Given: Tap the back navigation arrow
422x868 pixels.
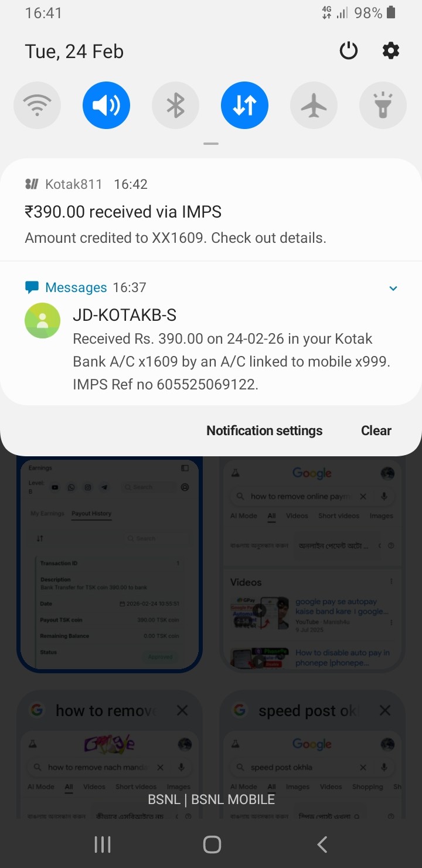Looking at the screenshot, I should (321, 845).
